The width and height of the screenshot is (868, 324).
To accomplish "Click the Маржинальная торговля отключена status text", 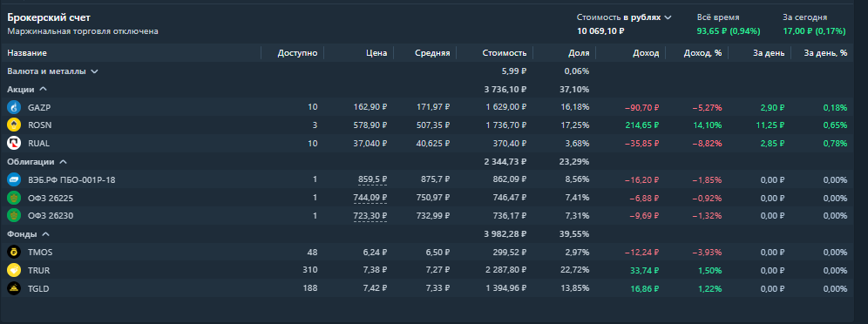I will (x=83, y=31).
